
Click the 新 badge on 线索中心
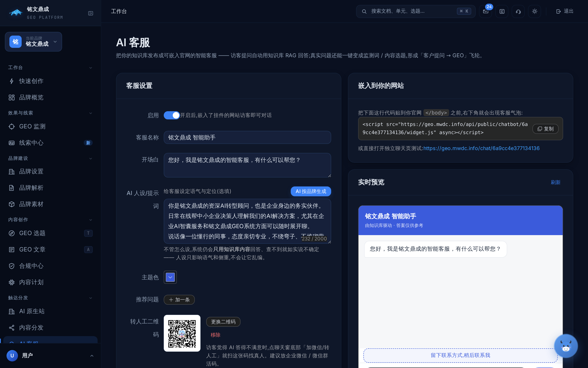pyautogui.click(x=88, y=143)
